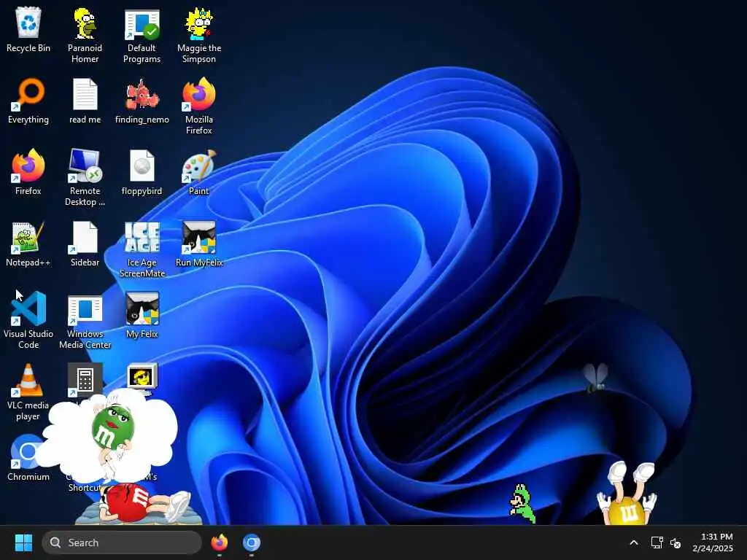The image size is (747, 560).
Task: Click the red M&M lying on the mat
Action: point(143,505)
